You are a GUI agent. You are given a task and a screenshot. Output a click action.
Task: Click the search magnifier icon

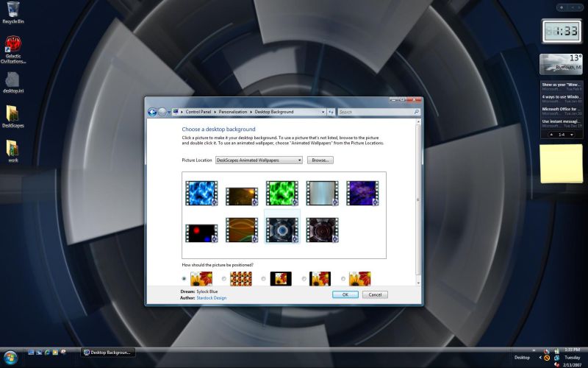(x=416, y=112)
